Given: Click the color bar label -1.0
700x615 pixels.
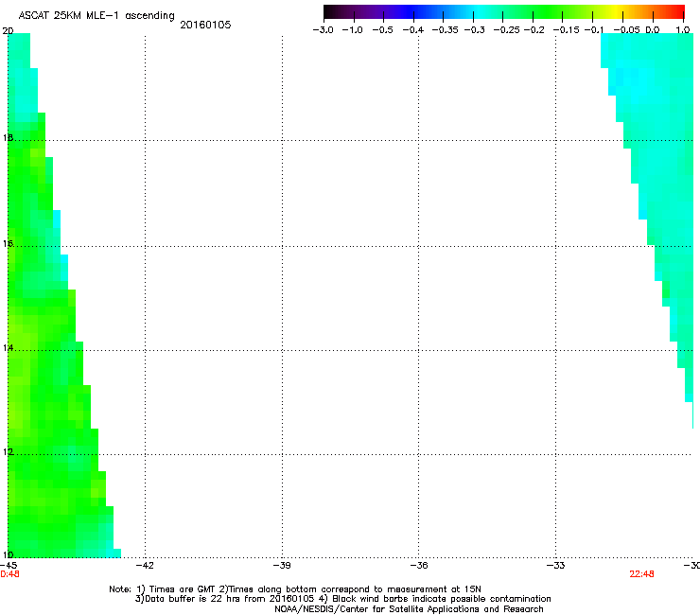Looking at the screenshot, I should click(x=352, y=30).
